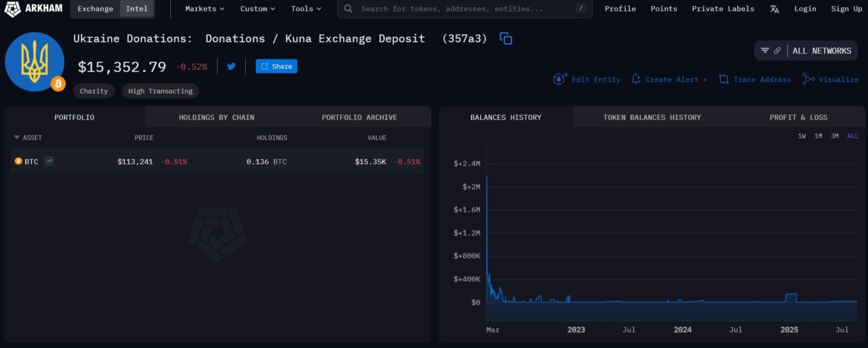
Task: Expand the Tools dropdown menu
Action: click(306, 9)
